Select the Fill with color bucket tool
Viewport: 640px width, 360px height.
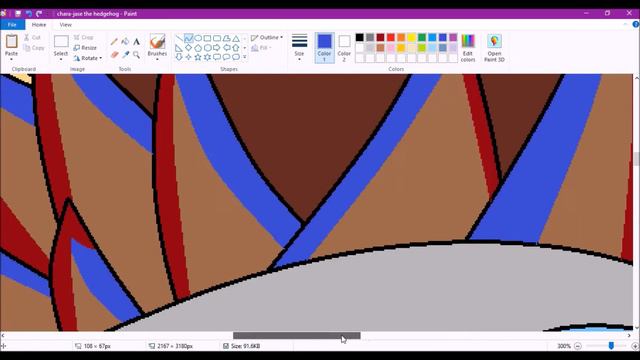pos(125,41)
